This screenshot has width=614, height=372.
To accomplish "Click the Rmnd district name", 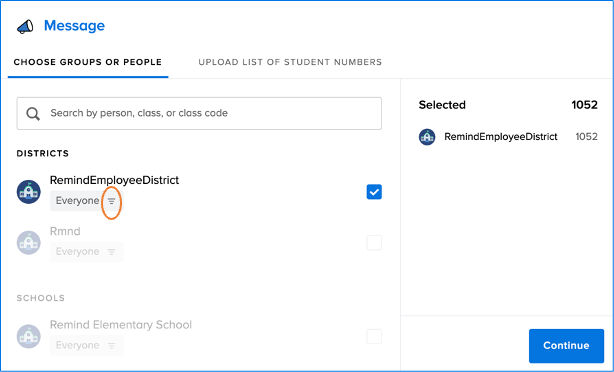I will click(x=65, y=231).
